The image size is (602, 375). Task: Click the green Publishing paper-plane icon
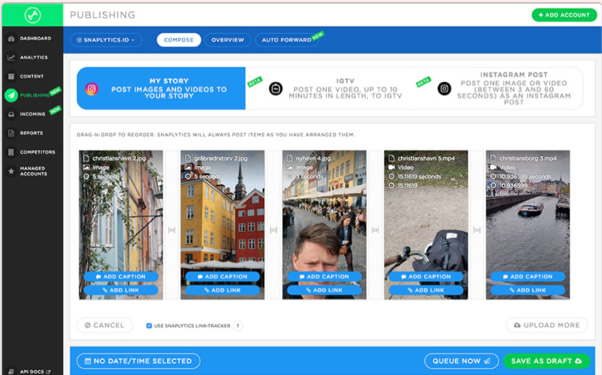tap(11, 95)
